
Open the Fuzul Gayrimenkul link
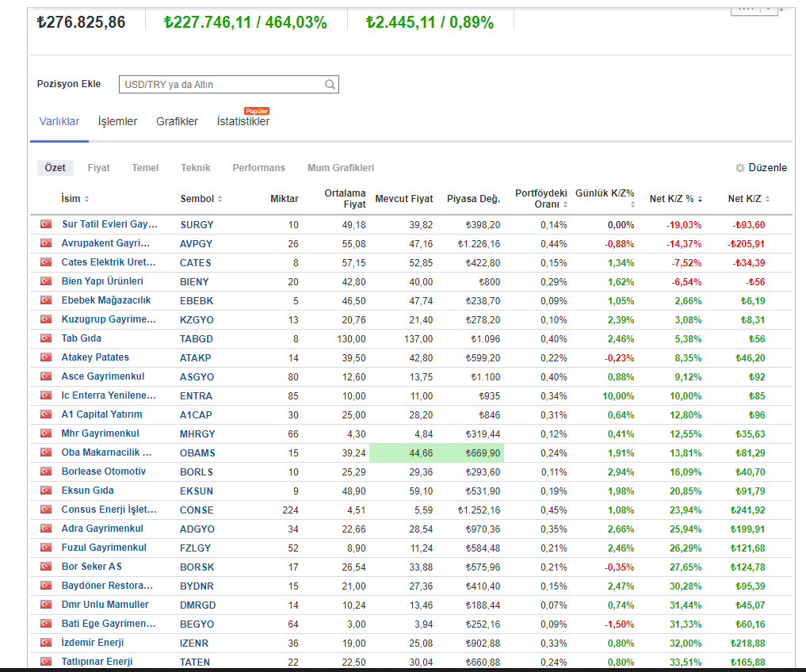(x=104, y=548)
